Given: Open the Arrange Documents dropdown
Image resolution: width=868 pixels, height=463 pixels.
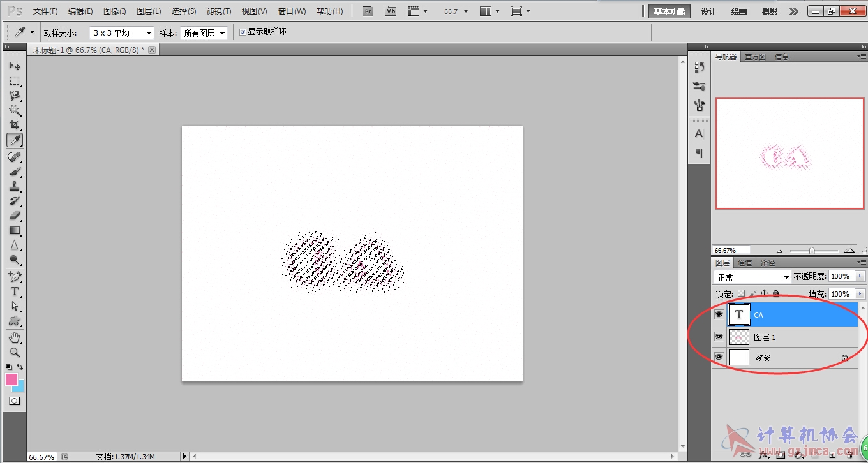Looking at the screenshot, I should click(491, 11).
